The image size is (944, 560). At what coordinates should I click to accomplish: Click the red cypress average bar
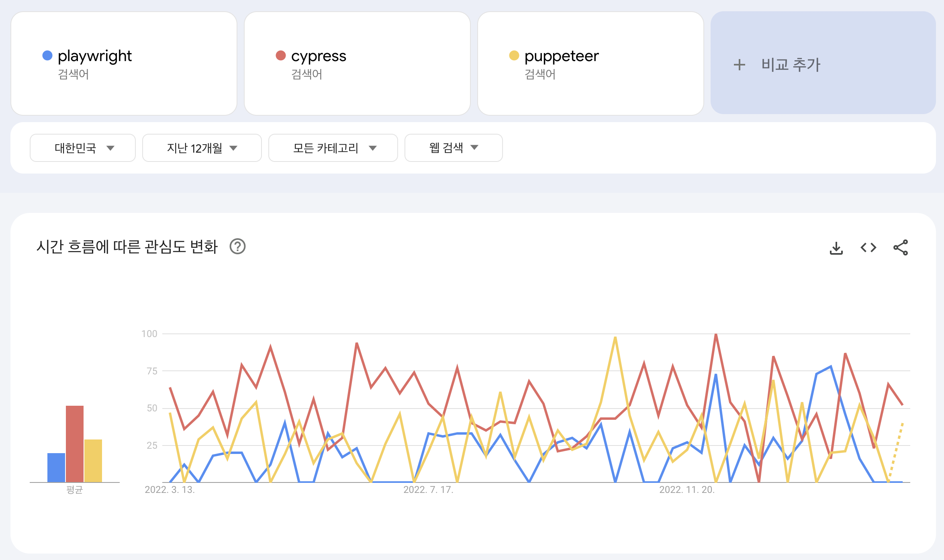tap(75, 444)
